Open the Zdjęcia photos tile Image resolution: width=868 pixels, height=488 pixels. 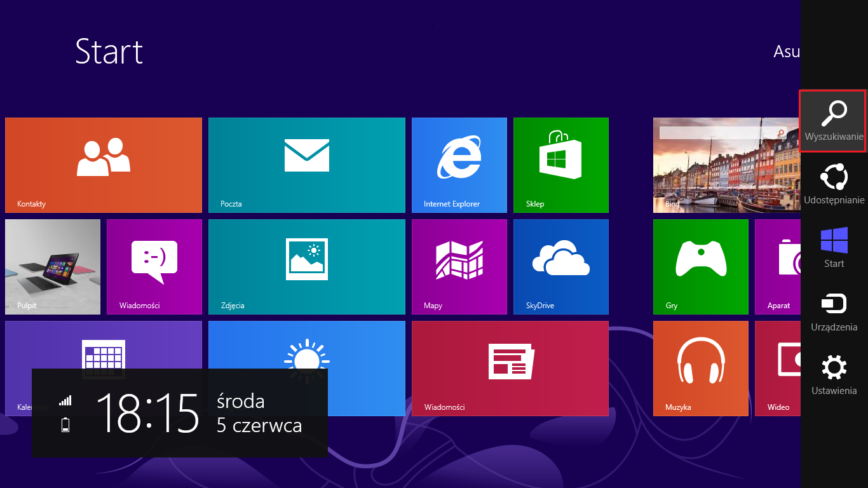click(x=307, y=267)
